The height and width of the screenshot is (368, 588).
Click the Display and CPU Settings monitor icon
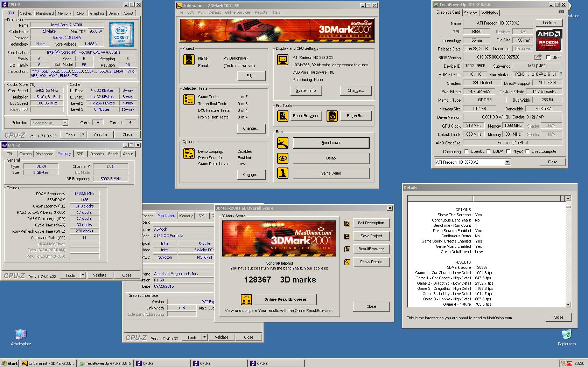pos(283,60)
